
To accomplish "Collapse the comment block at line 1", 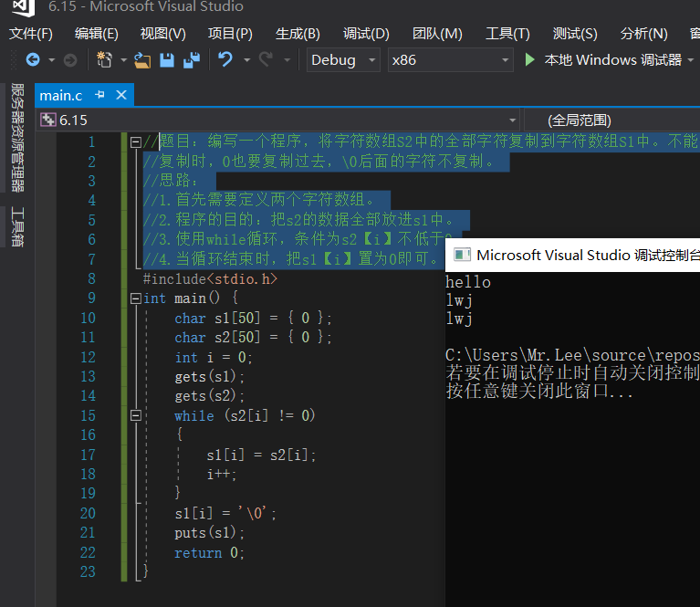I will pyautogui.click(x=136, y=142).
